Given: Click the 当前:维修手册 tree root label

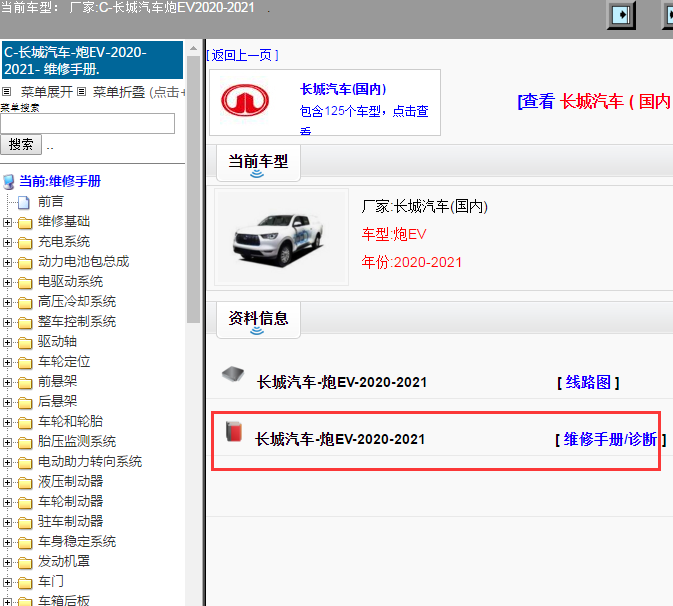Looking at the screenshot, I should (x=60, y=181).
